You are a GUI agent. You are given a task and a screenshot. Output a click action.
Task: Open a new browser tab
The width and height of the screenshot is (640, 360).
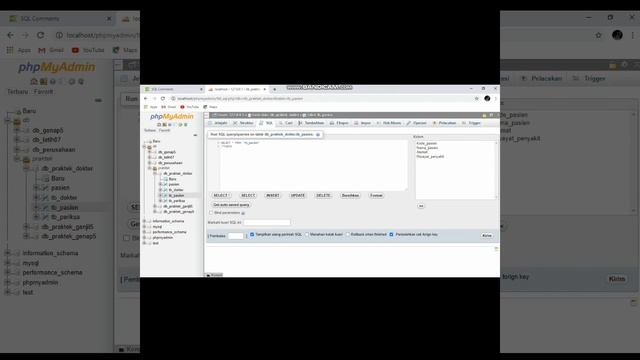pyautogui.click(x=274, y=89)
